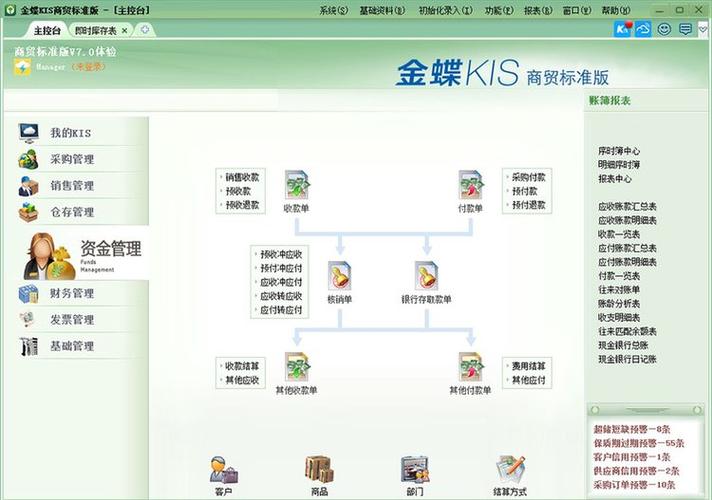This screenshot has width=712, height=500.
Task: Open 预付退款 link
Action: [x=529, y=205]
